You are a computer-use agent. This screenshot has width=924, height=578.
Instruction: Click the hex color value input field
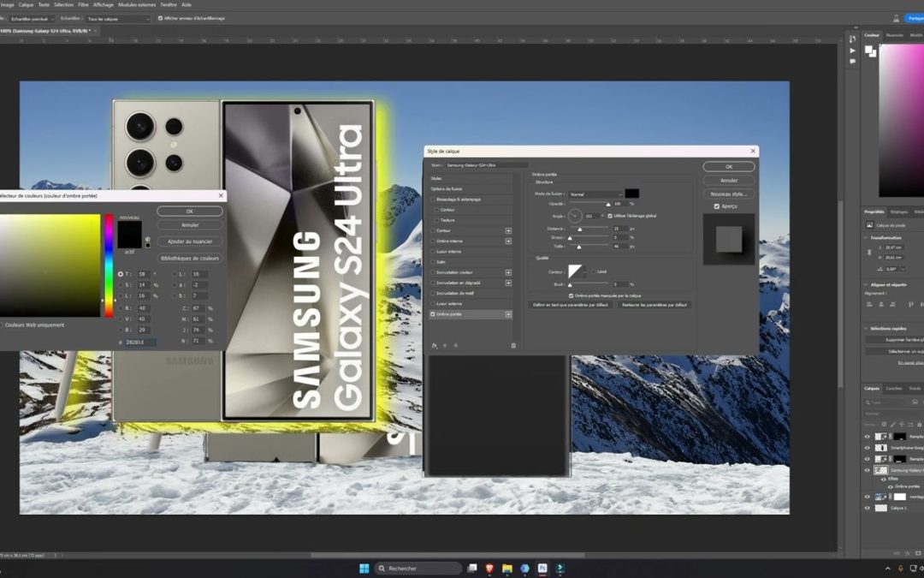coord(140,342)
